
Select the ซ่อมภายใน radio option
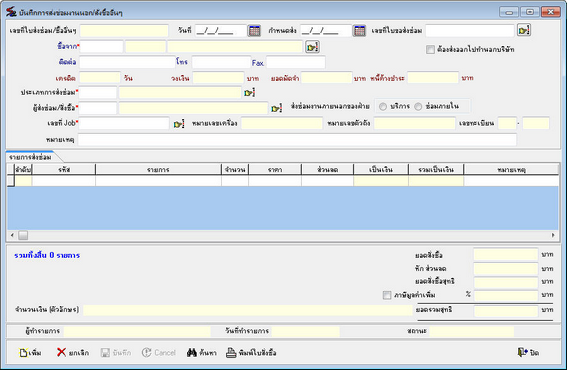tap(418, 106)
